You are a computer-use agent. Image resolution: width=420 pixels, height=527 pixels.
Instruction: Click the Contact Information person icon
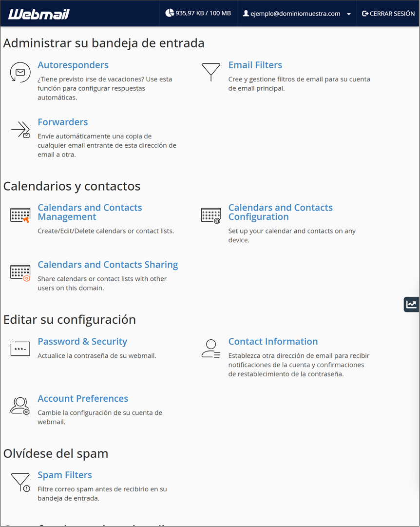click(211, 349)
